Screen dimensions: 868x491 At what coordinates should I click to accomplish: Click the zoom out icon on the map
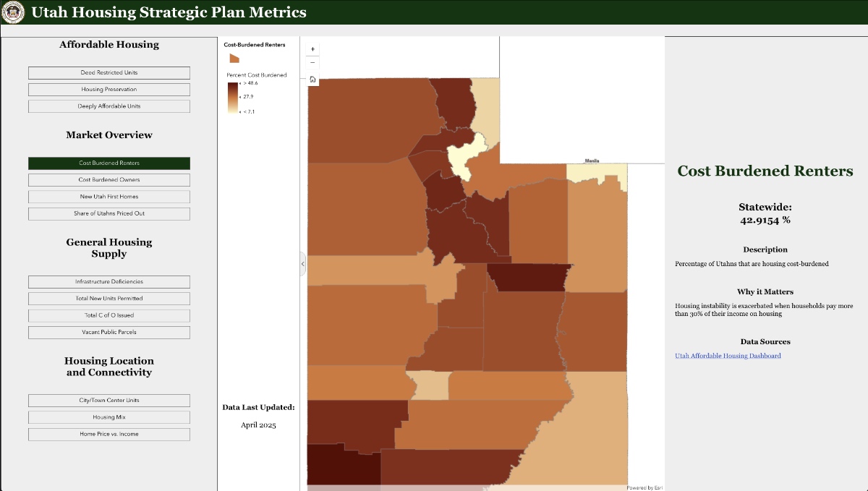tap(312, 62)
